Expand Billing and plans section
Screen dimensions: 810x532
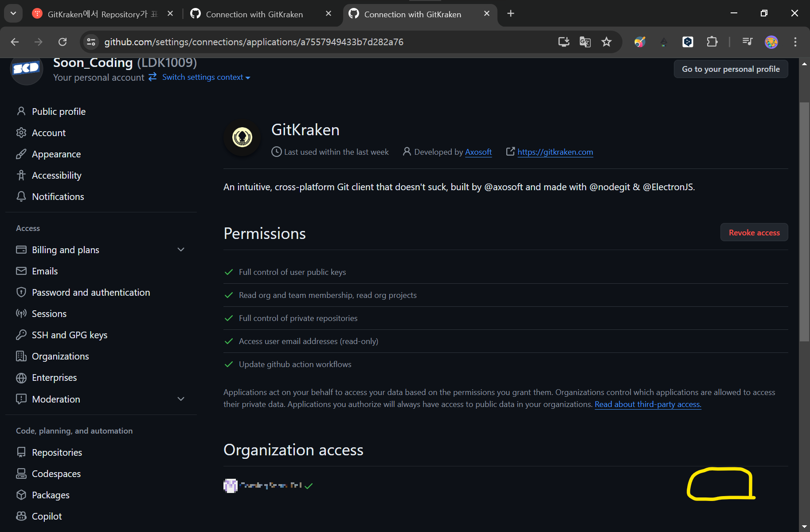(181, 250)
